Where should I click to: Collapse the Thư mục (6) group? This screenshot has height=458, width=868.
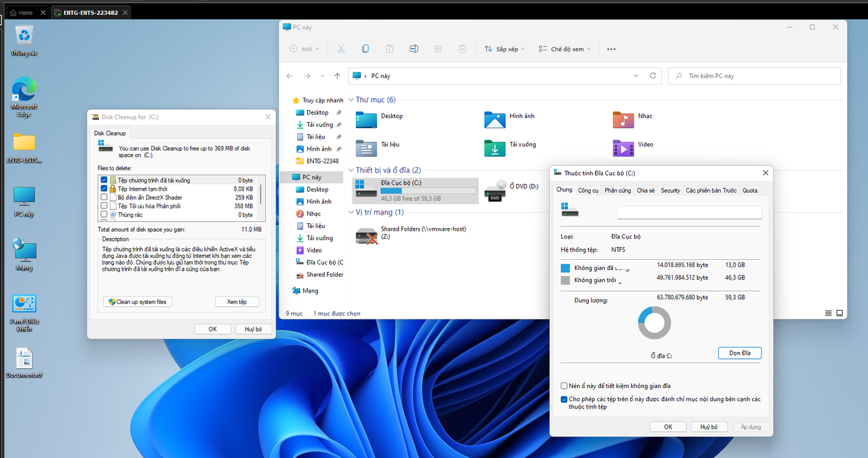(x=351, y=100)
